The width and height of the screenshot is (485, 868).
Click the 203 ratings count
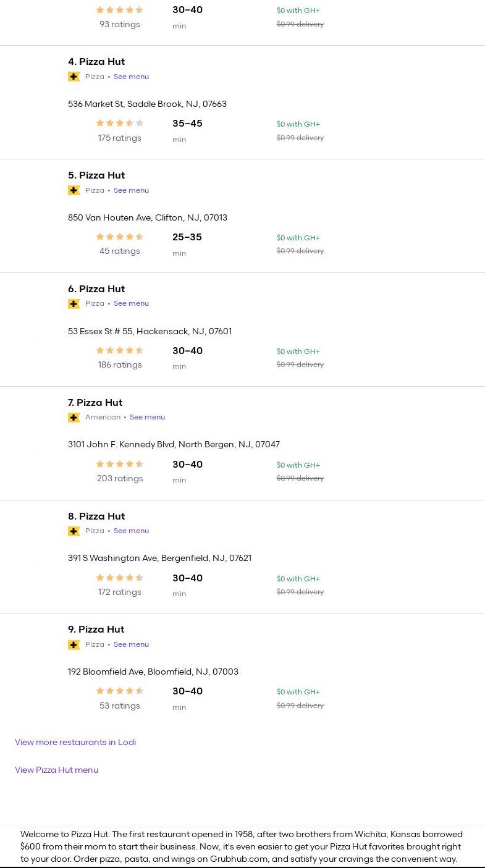point(120,478)
